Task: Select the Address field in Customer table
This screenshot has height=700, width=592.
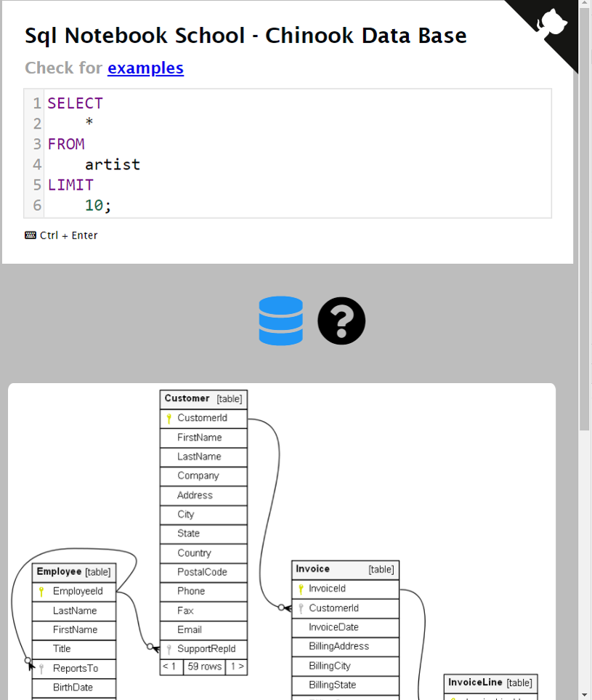Action: click(x=203, y=495)
